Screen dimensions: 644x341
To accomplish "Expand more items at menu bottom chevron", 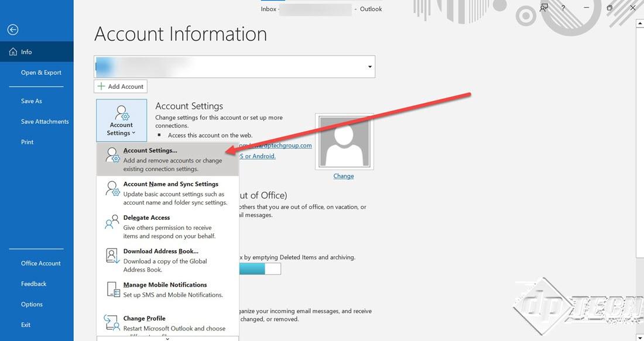I will click(x=167, y=339).
